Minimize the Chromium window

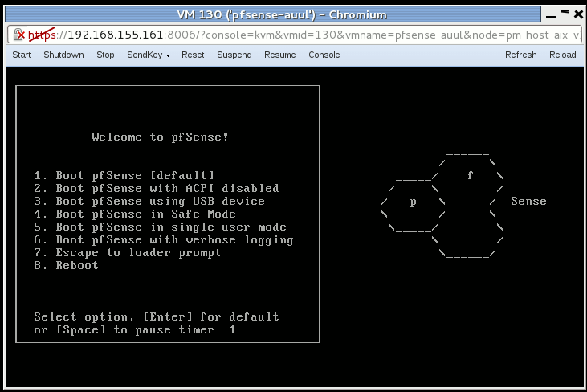(550, 15)
